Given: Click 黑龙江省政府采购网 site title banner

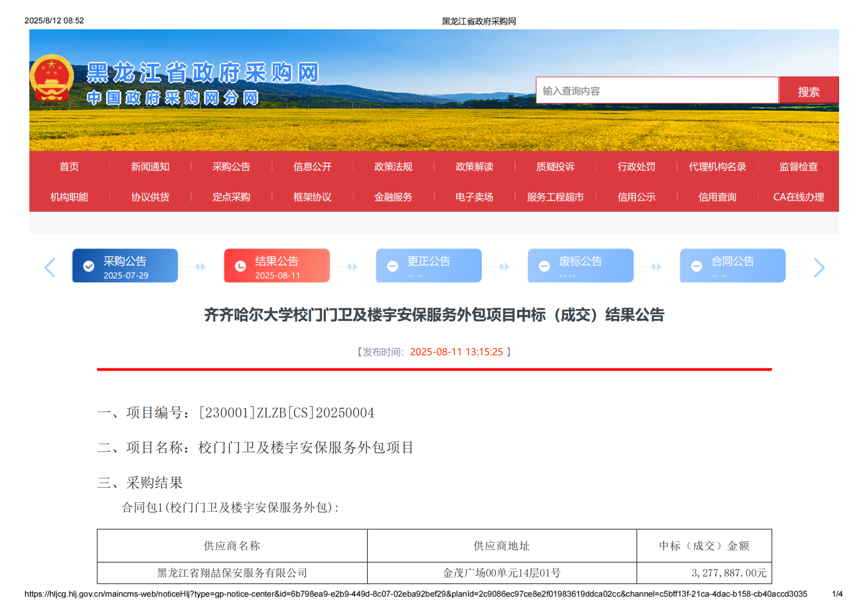Looking at the screenshot, I should coord(203,73).
